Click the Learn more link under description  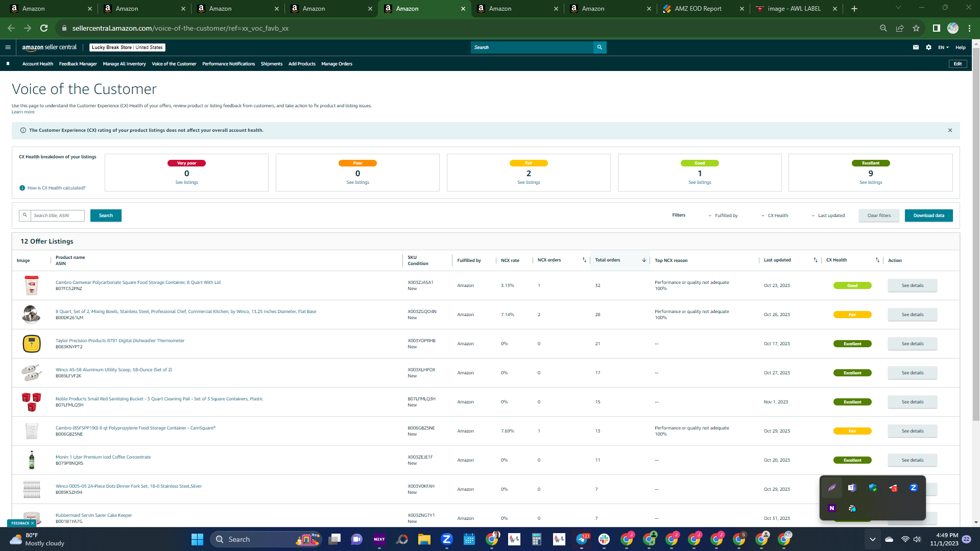(x=23, y=112)
